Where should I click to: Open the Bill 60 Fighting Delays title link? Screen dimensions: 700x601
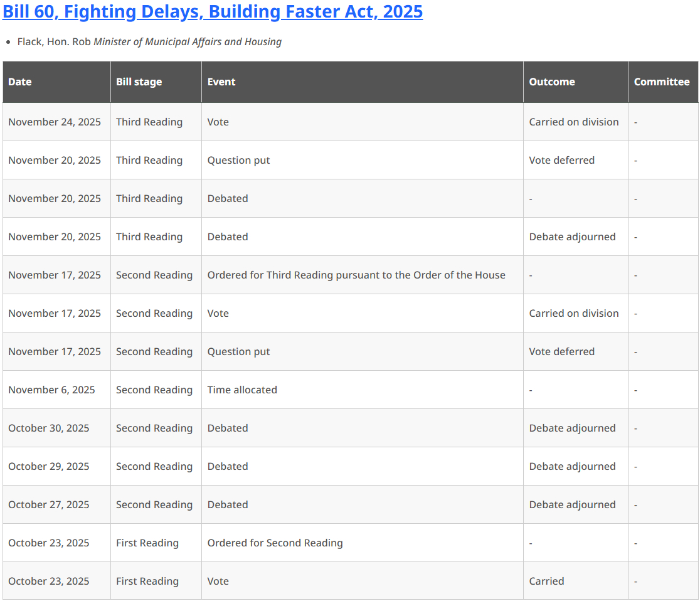click(x=213, y=11)
